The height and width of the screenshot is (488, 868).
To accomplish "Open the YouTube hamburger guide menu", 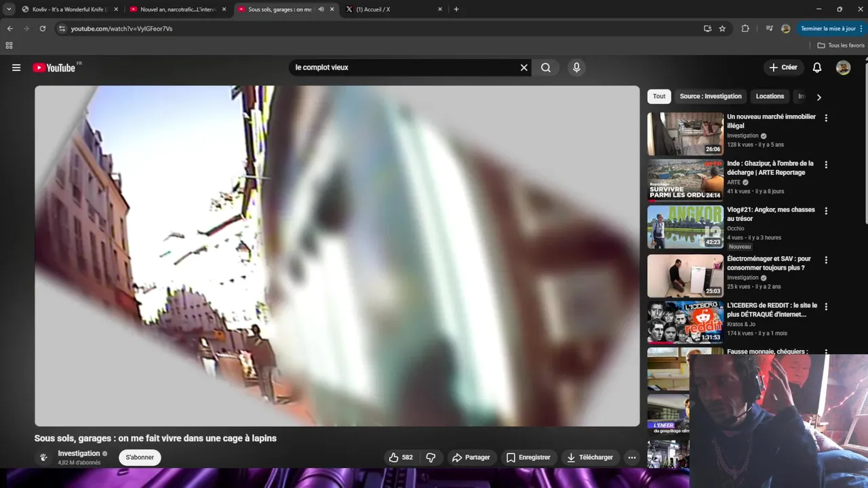I will [x=16, y=68].
